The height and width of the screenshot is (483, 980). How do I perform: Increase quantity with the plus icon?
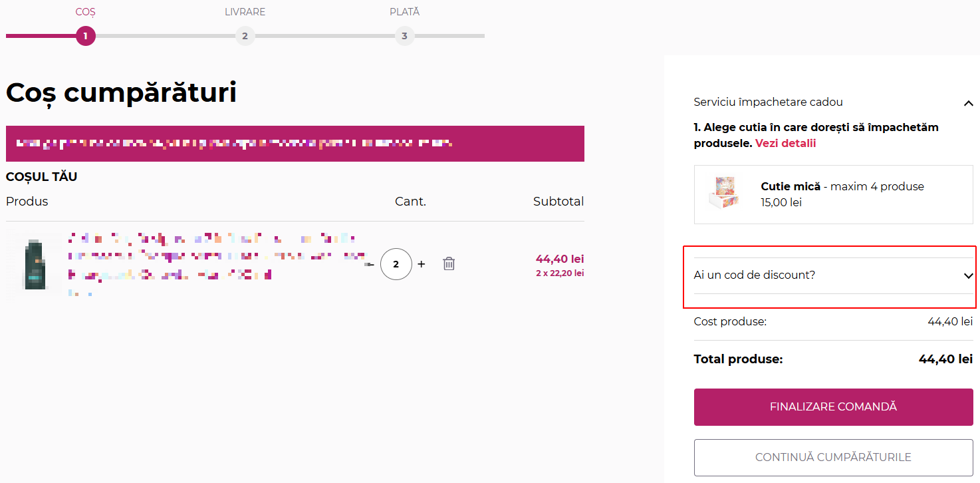pos(421,264)
